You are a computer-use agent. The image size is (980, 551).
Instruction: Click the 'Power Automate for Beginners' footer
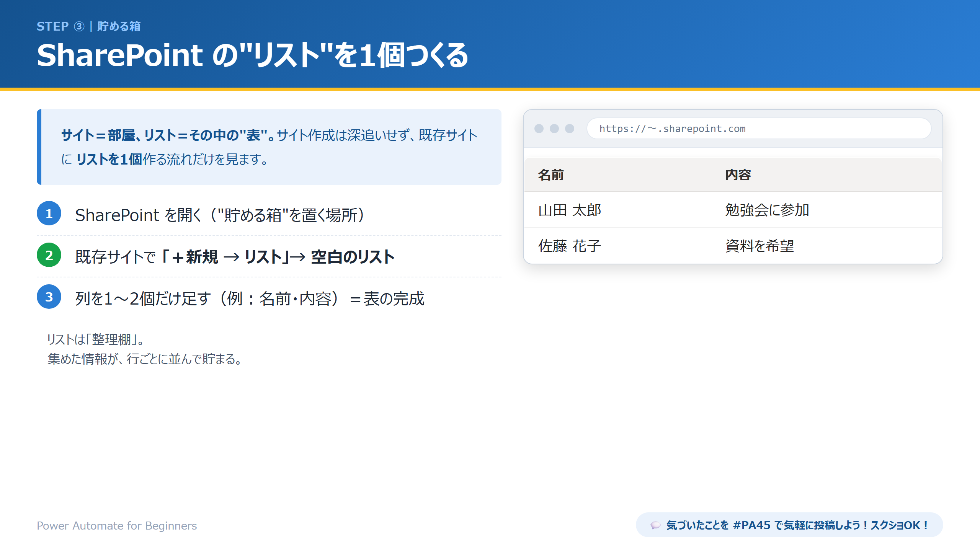[x=117, y=526]
